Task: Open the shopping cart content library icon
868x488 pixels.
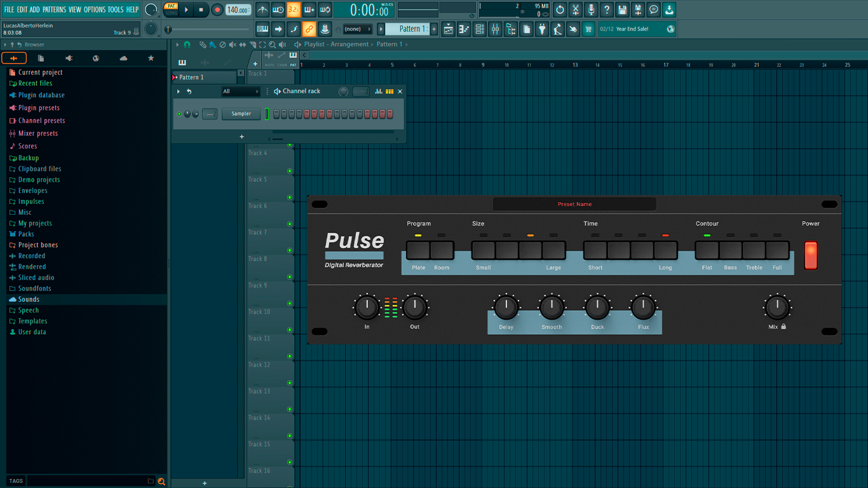Action: pos(588,29)
